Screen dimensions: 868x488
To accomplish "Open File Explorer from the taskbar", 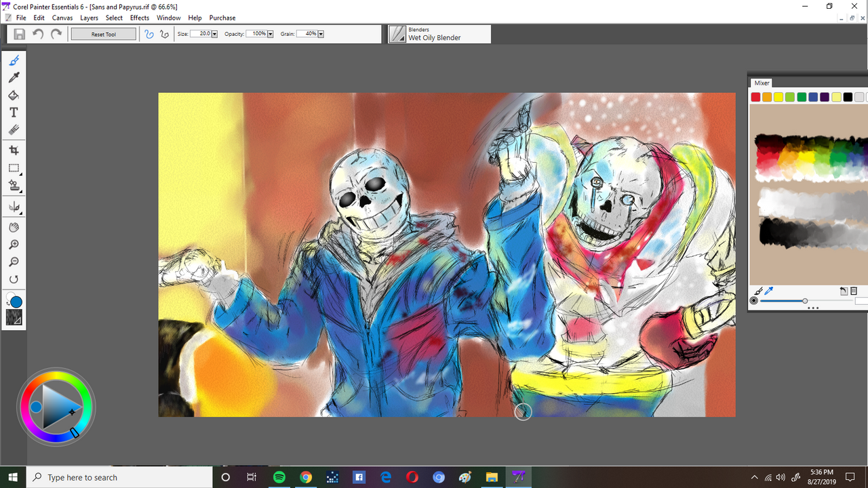I will 492,477.
